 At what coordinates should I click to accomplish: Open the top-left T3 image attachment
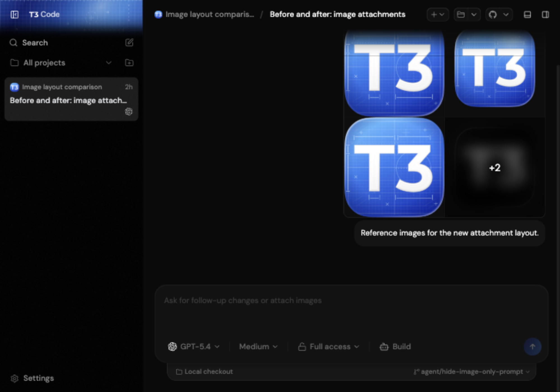click(x=394, y=73)
